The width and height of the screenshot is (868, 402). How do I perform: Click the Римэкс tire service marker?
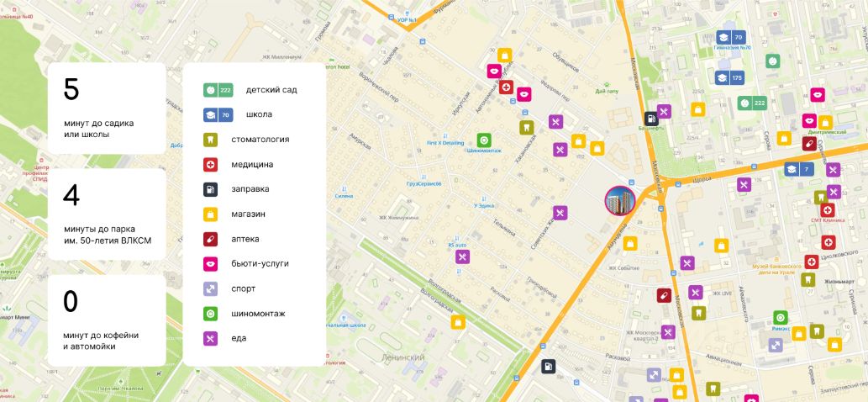(780, 317)
